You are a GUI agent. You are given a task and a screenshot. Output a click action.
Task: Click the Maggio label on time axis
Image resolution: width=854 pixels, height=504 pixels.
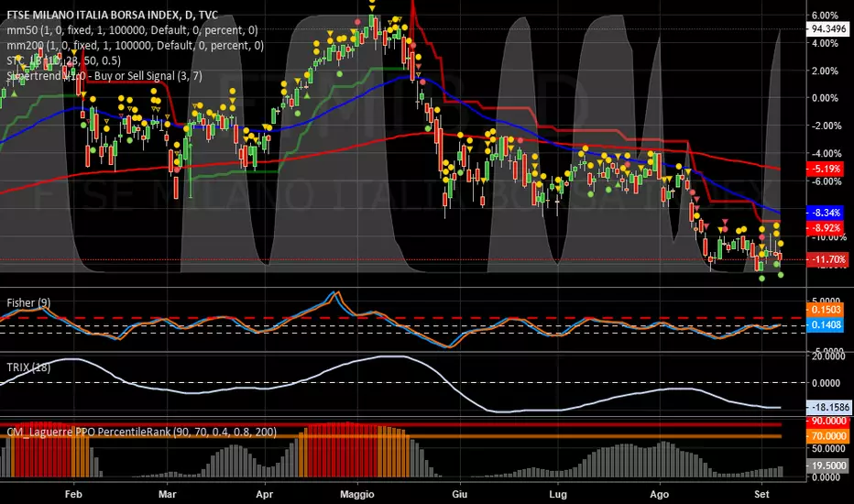tap(357, 494)
